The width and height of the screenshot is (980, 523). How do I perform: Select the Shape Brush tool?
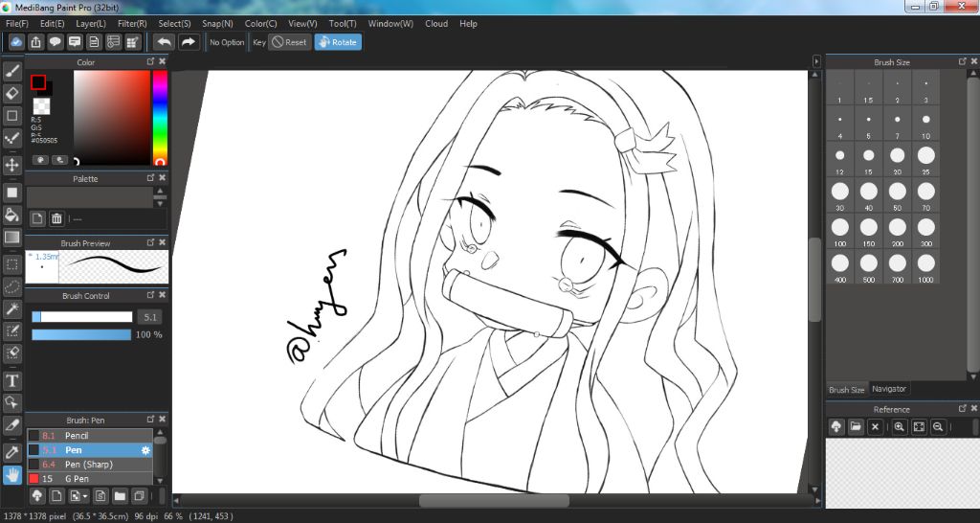pyautogui.click(x=11, y=116)
